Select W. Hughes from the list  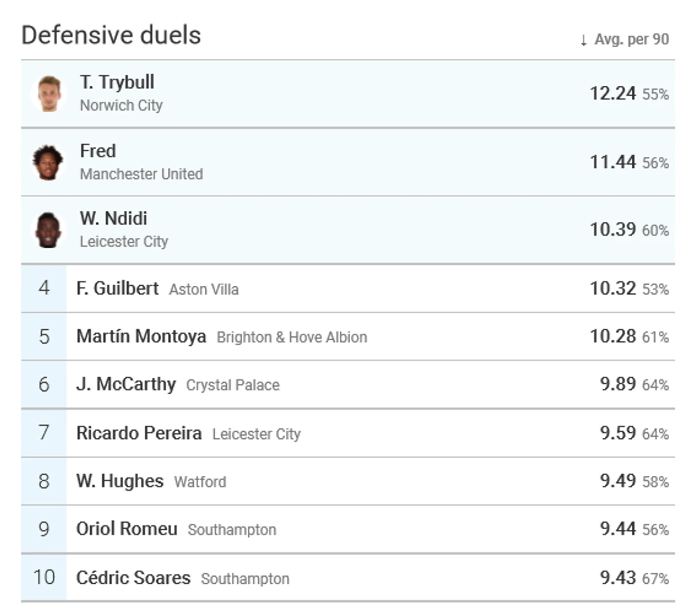120,481
